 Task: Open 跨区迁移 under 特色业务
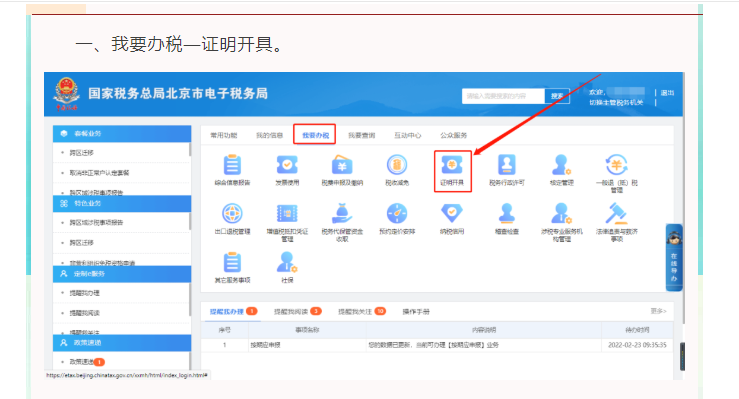pos(82,243)
